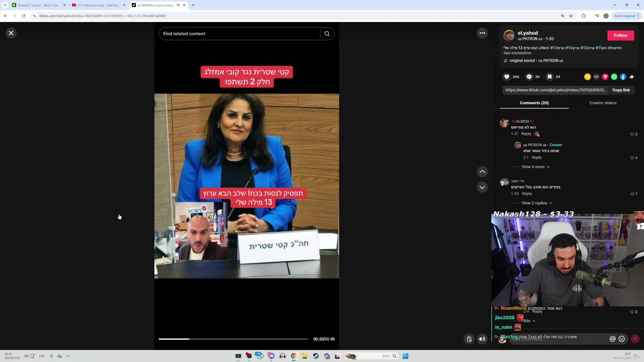Viewport: 644px width, 362px height.
Task: Open Steam from the taskbar
Action: [x=315, y=356]
